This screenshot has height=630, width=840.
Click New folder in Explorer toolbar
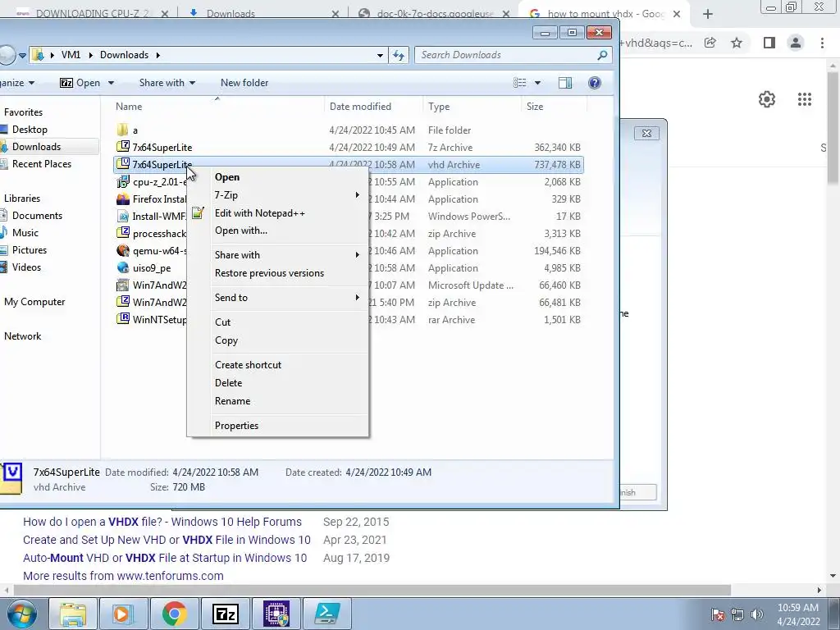(x=244, y=83)
